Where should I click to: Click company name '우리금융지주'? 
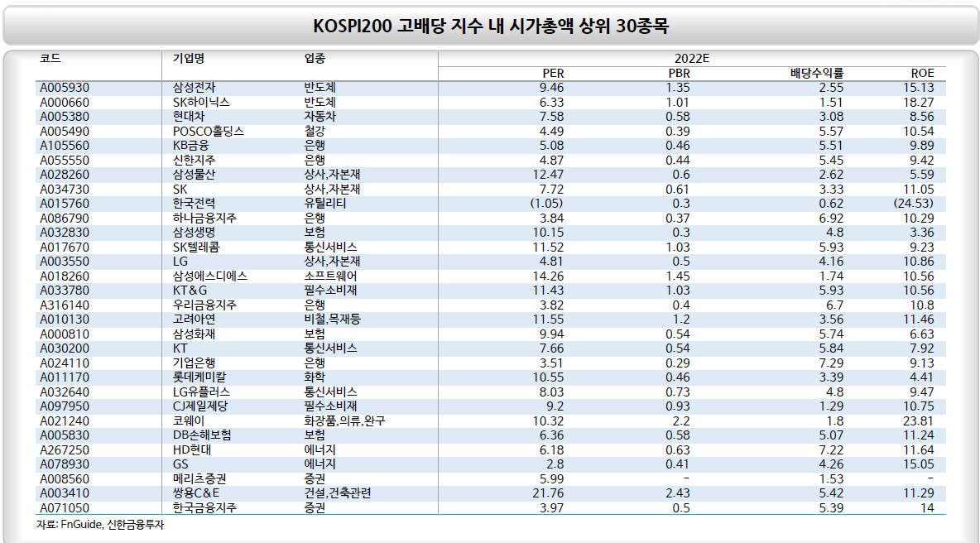tap(204, 305)
